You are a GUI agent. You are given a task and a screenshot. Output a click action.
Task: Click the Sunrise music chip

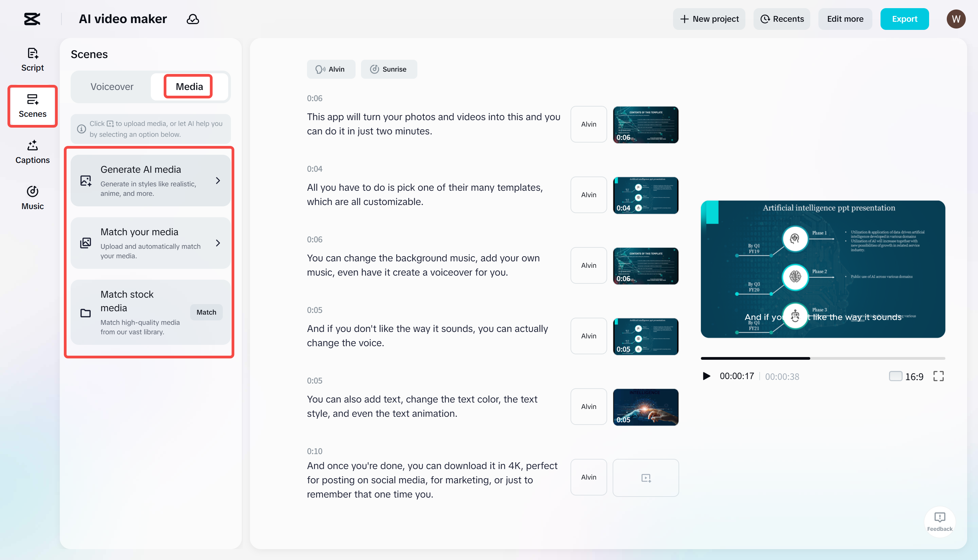click(388, 69)
